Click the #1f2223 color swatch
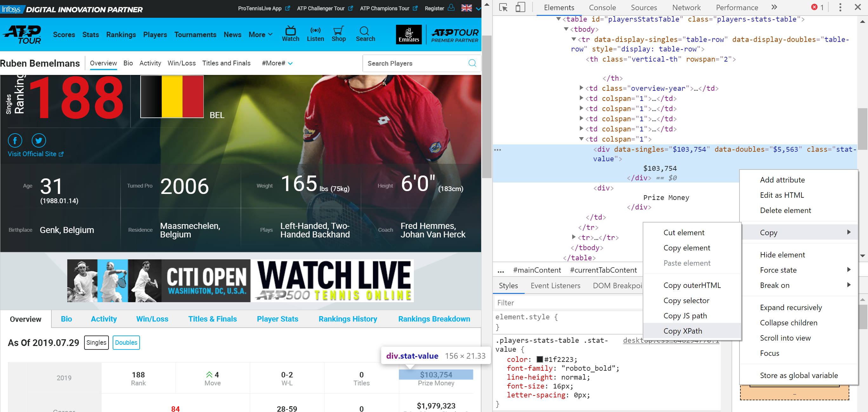Screen dimensions: 868x412 point(540,359)
